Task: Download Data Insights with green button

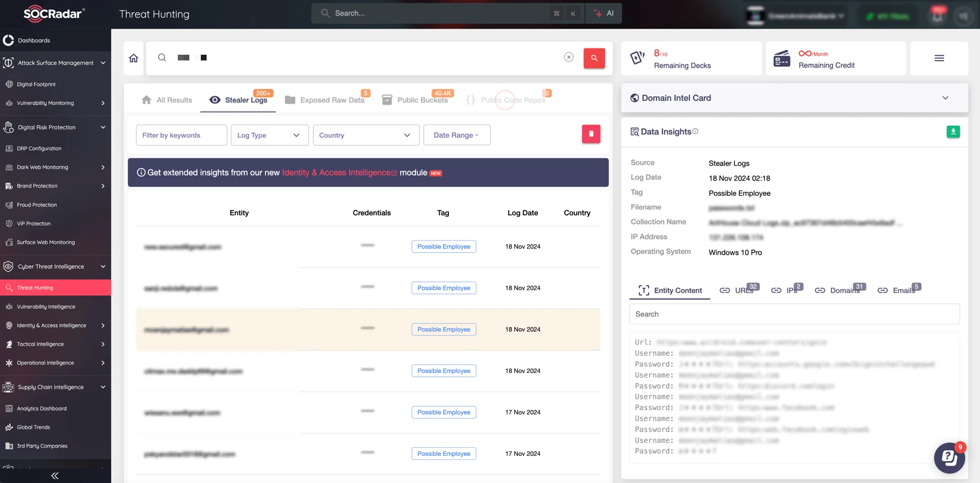Action: 953,132
